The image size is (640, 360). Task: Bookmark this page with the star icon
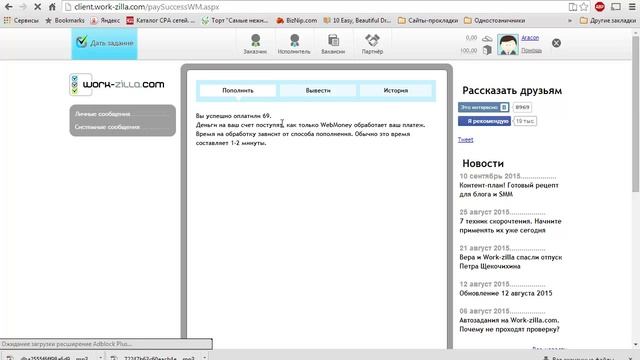584,7
